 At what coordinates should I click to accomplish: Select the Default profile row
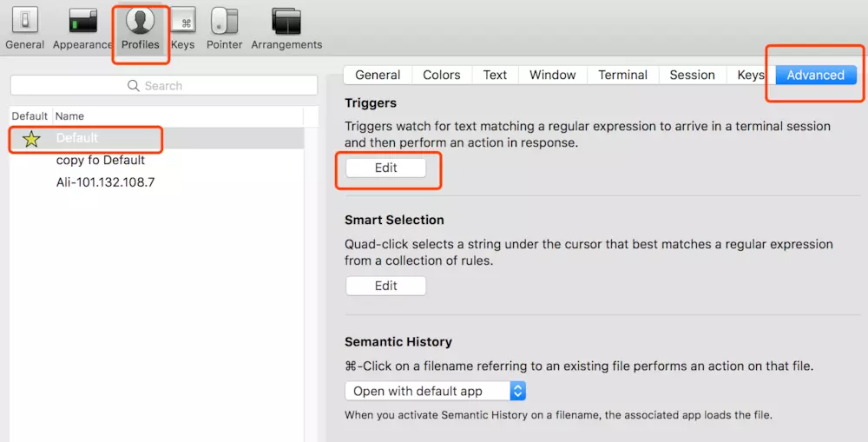click(156, 138)
